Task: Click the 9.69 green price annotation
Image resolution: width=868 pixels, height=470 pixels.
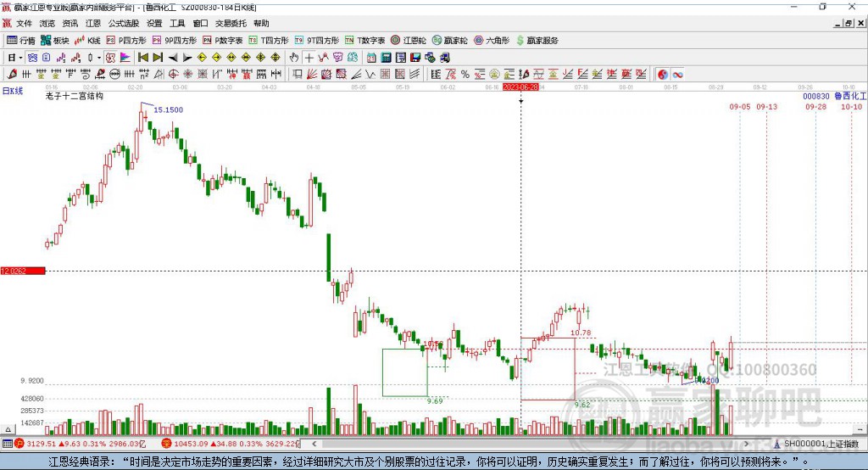Action: click(x=435, y=400)
